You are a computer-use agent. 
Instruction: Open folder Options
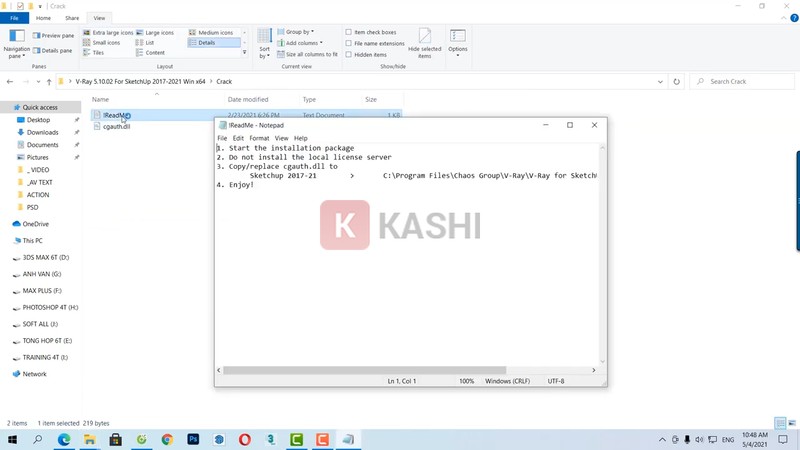click(458, 42)
